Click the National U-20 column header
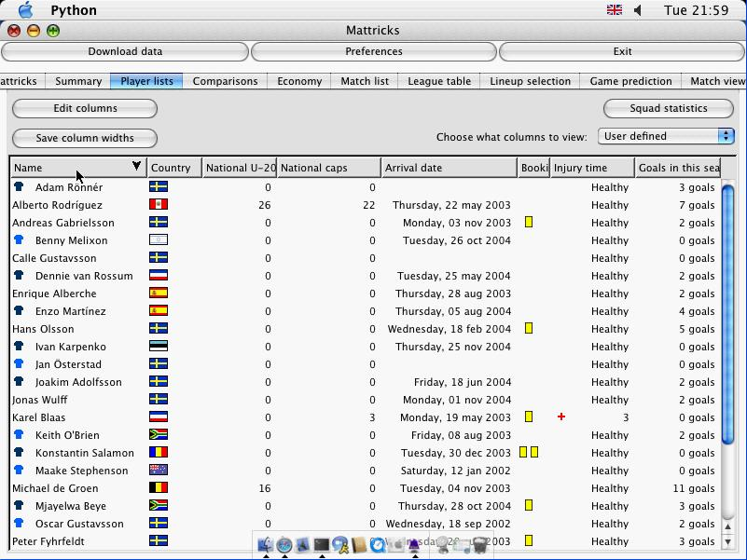The image size is (747, 560). pos(240,168)
